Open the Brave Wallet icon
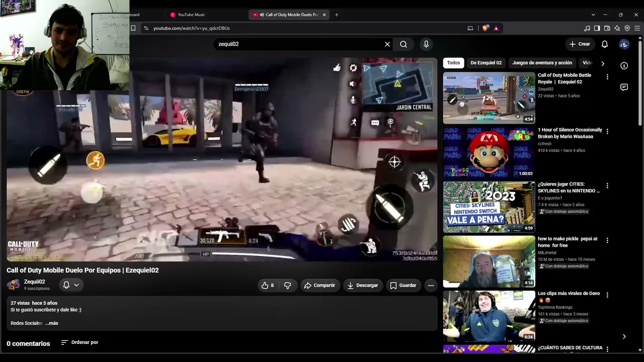The image size is (644, 362). pos(607,28)
